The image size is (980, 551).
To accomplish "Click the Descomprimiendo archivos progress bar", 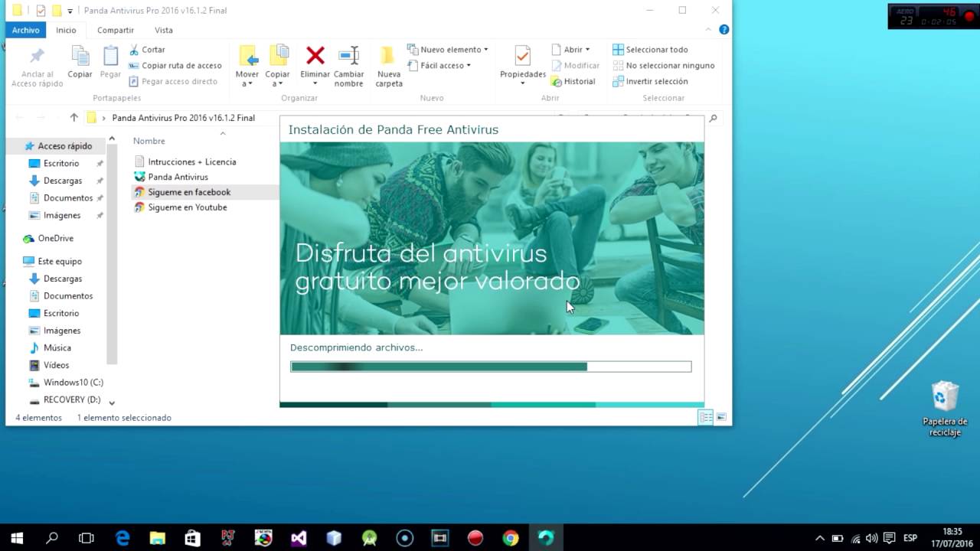I will [491, 367].
